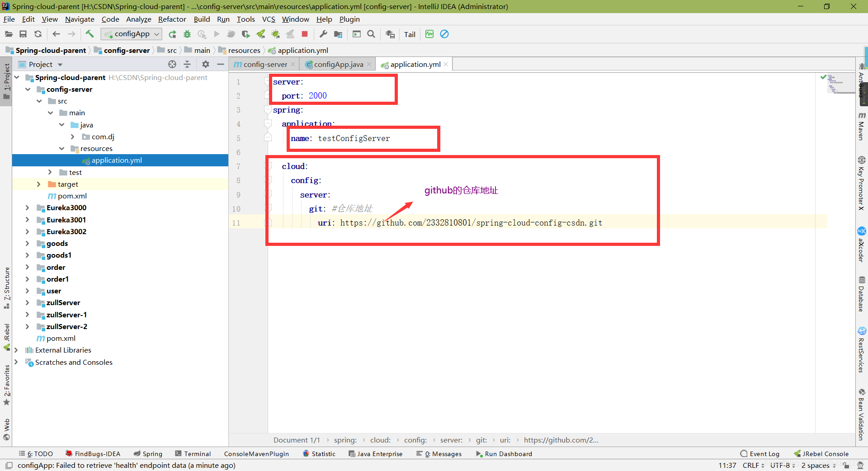Switch to the config-server editor tab
This screenshot has height=471, width=868.
265,64
